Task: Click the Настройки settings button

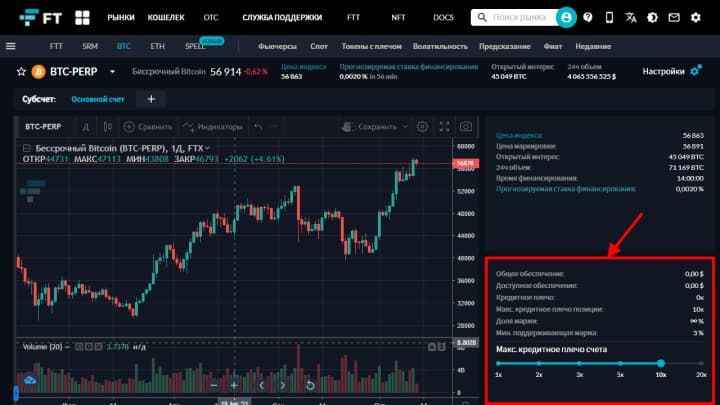Action: pyautogui.click(x=664, y=71)
